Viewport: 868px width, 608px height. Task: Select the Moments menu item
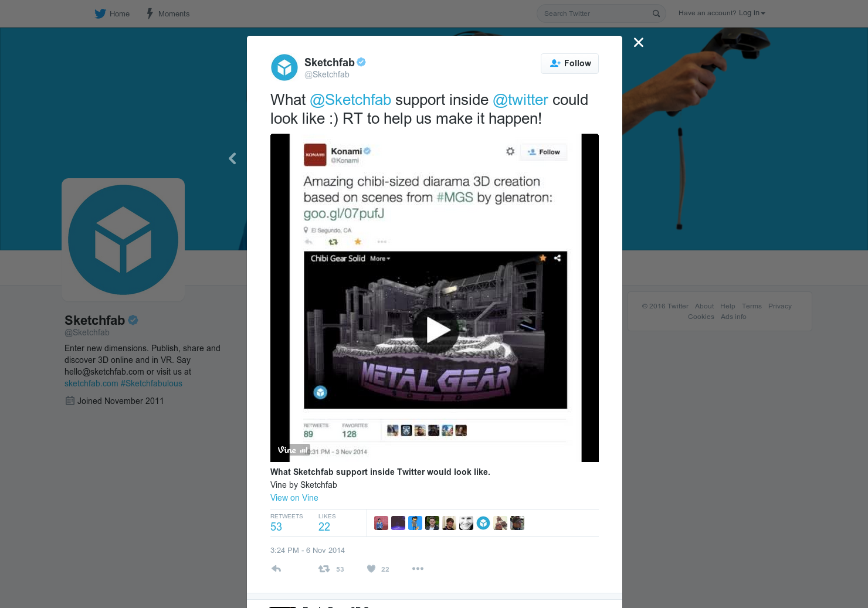174,13
